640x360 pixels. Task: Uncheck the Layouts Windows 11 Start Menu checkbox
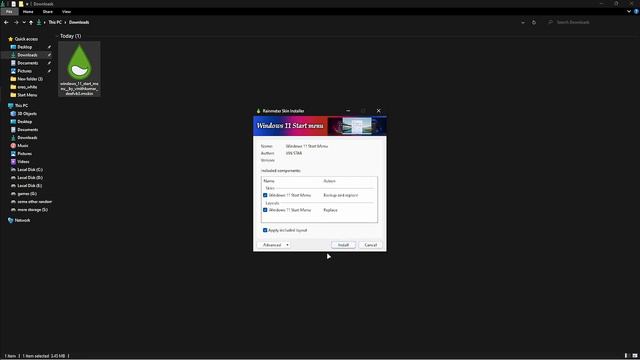tap(265, 210)
